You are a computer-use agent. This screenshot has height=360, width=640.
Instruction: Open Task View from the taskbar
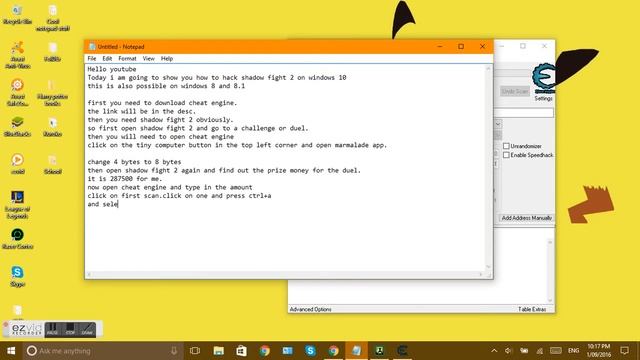[x=195, y=351]
